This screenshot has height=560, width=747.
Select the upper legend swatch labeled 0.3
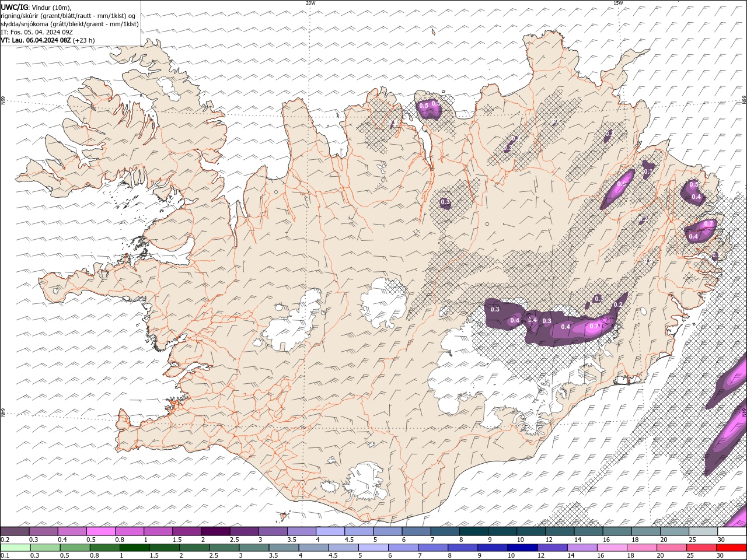[x=44, y=531]
